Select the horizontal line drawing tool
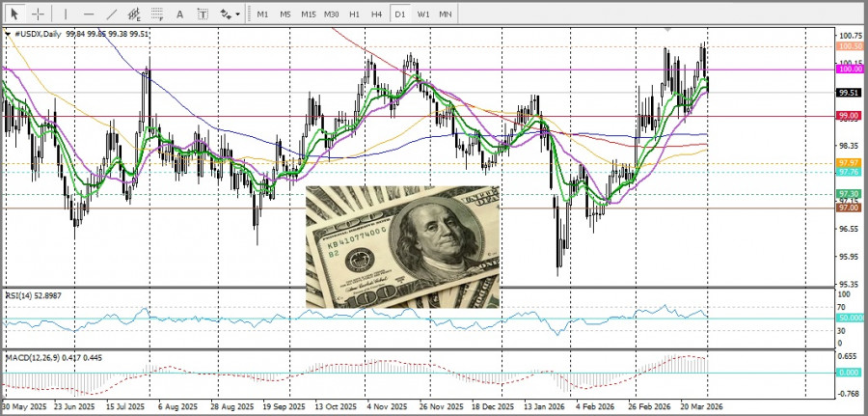868x416 pixels. [x=89, y=14]
